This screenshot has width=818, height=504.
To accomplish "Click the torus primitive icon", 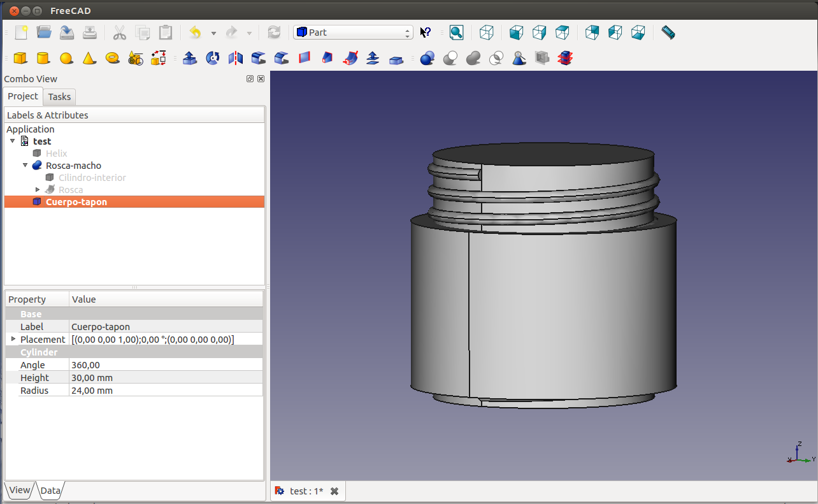I will click(113, 59).
